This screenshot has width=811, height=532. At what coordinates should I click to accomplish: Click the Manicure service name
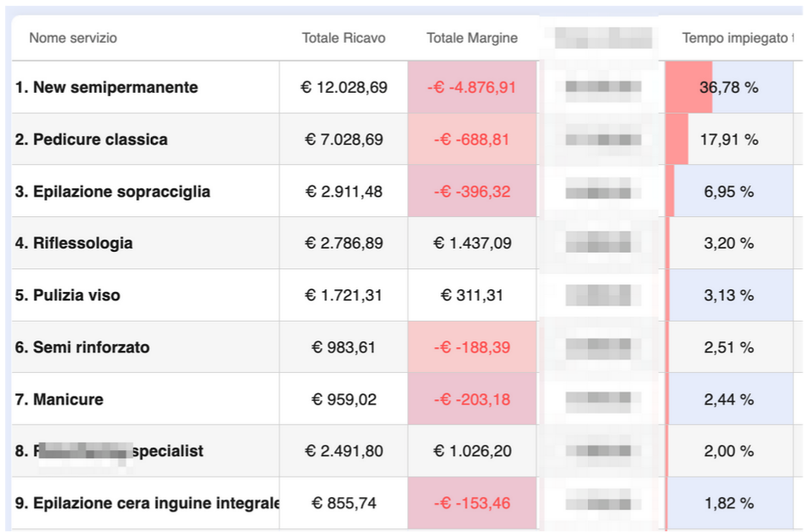[x=68, y=399]
